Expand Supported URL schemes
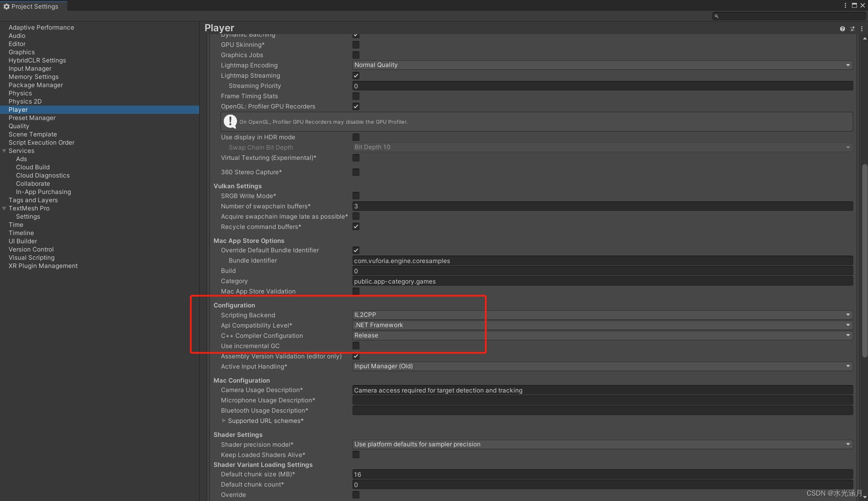The height and width of the screenshot is (501, 868). 224,420
